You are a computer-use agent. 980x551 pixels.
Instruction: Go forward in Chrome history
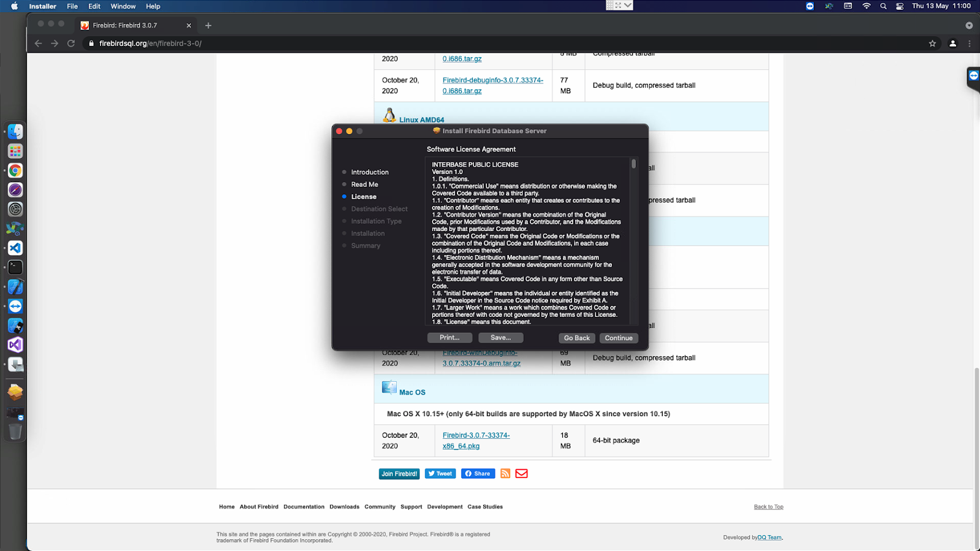click(55, 44)
